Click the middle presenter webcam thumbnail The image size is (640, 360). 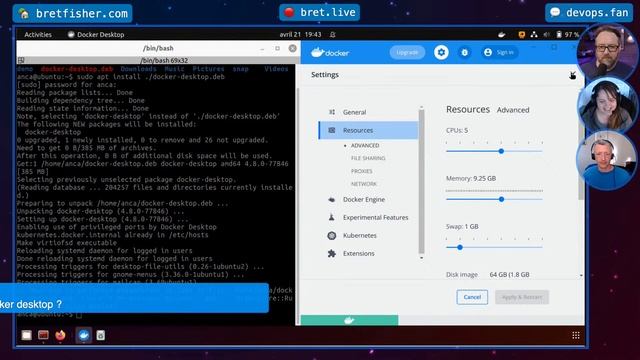click(607, 105)
